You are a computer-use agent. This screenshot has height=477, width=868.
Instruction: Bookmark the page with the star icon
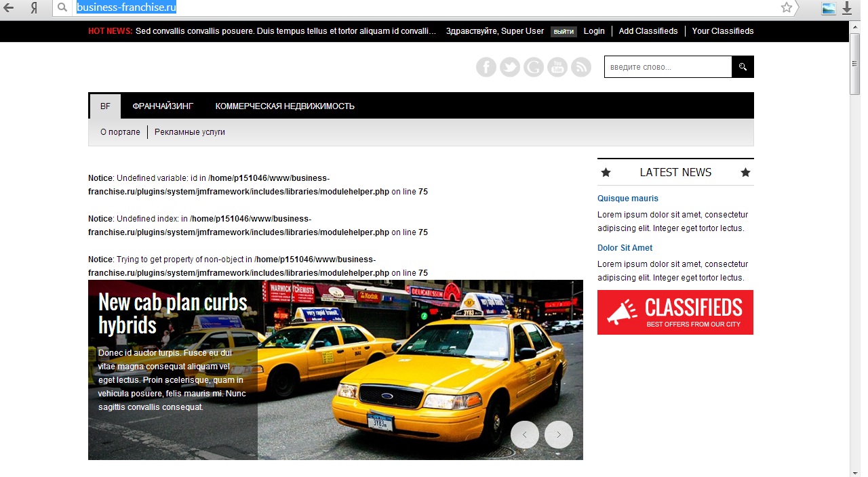(x=787, y=7)
